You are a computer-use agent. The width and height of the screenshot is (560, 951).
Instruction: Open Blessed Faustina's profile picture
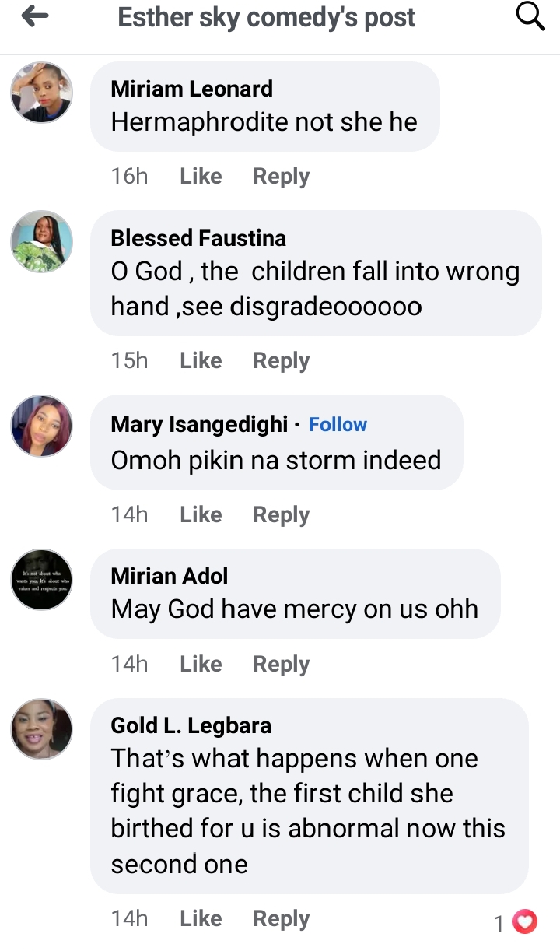coord(41,241)
